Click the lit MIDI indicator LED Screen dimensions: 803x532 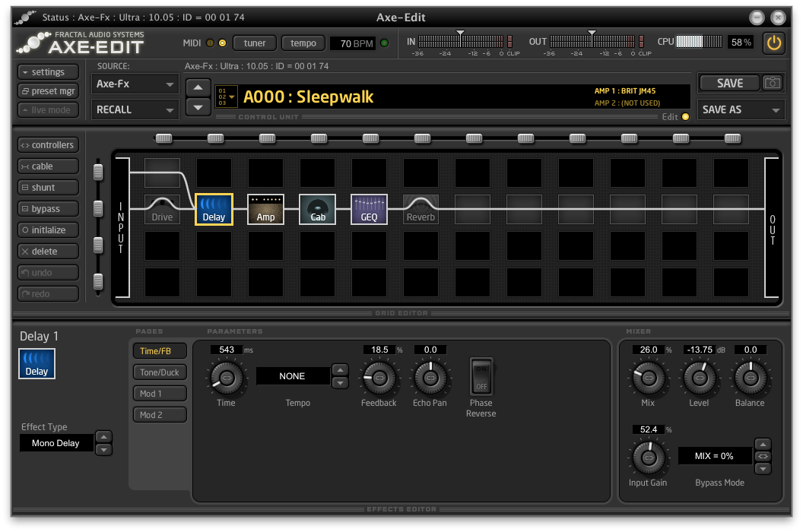click(x=222, y=43)
